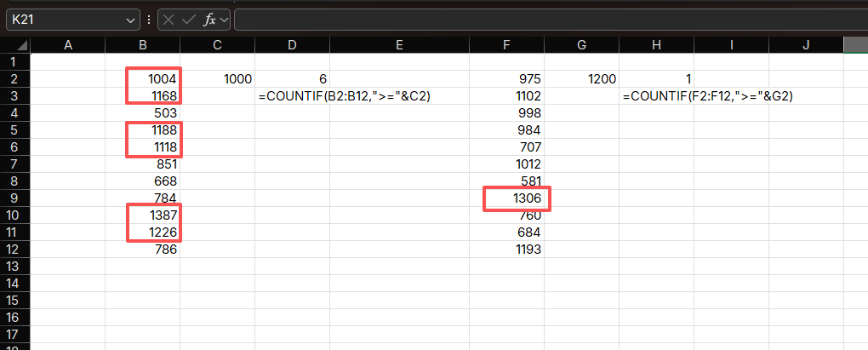Click the COUNTIF B2:B12 formula text

345,96
